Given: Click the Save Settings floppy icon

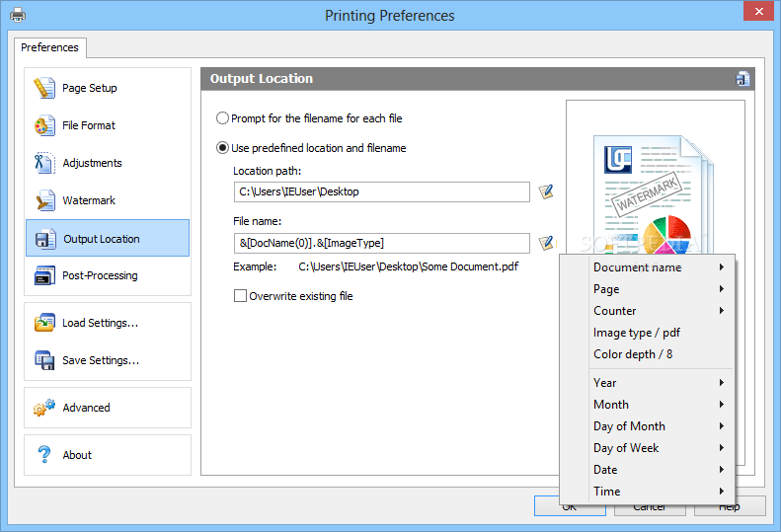Looking at the screenshot, I should tap(44, 360).
